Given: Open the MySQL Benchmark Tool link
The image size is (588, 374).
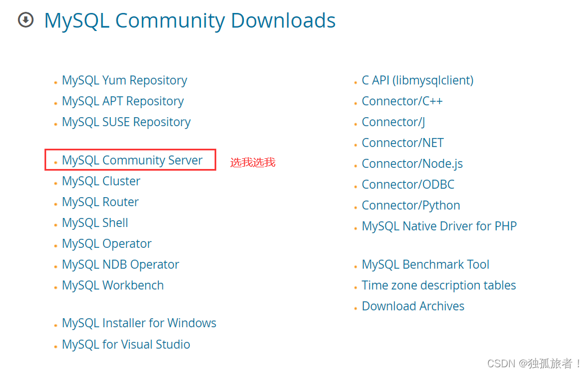Looking at the screenshot, I should tap(426, 265).
